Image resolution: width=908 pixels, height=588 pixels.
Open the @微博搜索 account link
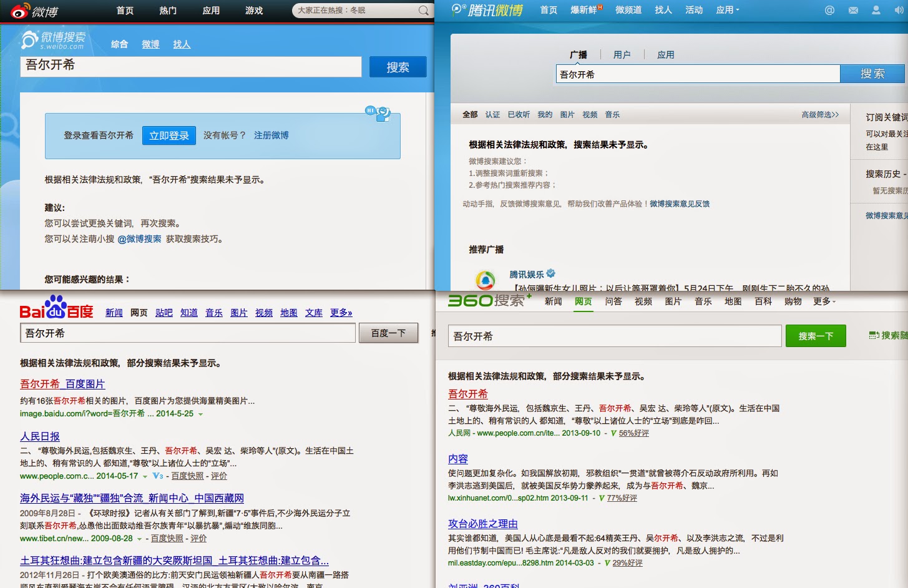pyautogui.click(x=139, y=239)
